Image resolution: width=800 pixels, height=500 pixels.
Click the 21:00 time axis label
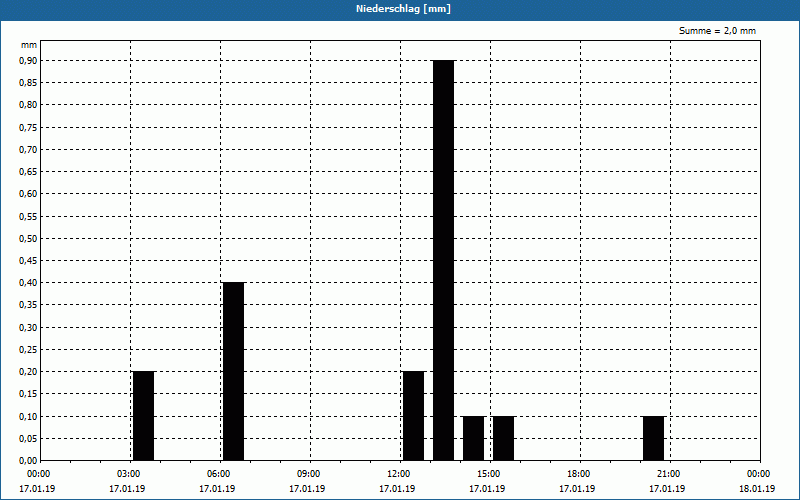667,474
